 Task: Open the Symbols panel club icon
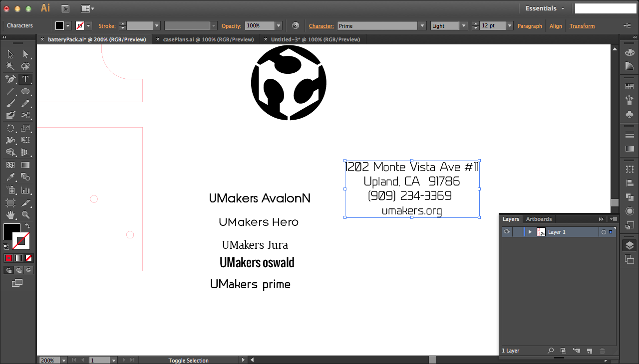630,114
